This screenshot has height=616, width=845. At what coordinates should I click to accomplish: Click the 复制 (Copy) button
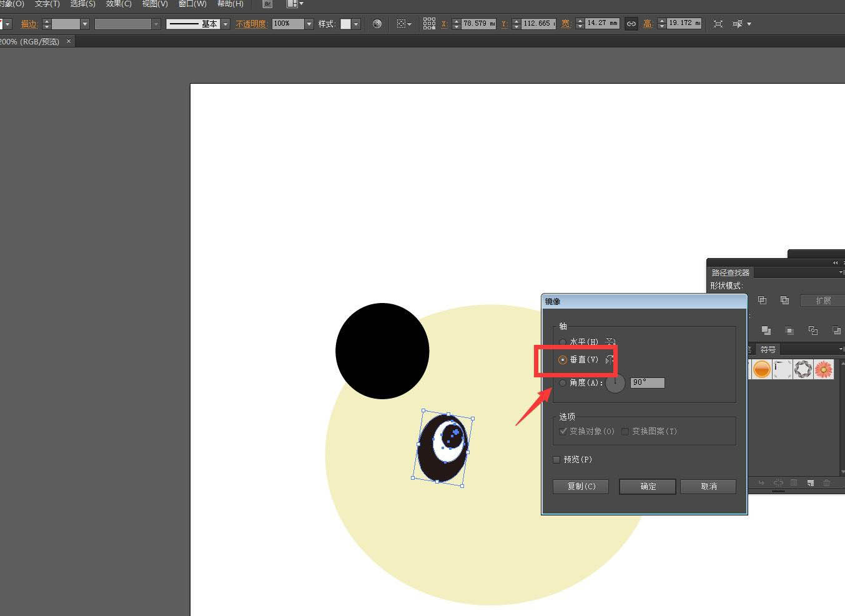click(581, 486)
